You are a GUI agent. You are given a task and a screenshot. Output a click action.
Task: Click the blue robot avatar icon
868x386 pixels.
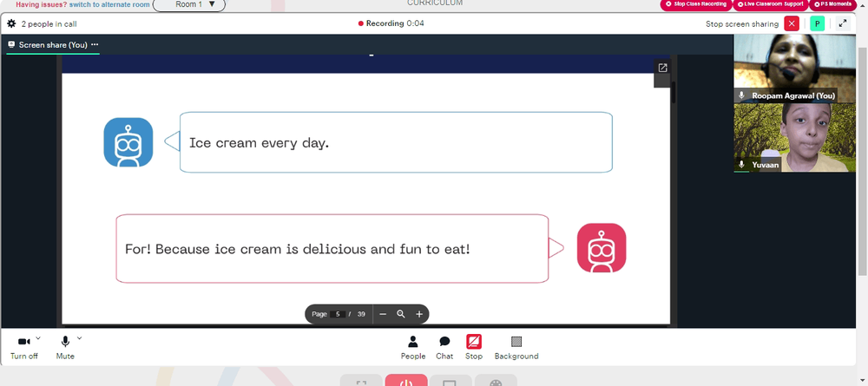click(x=128, y=142)
